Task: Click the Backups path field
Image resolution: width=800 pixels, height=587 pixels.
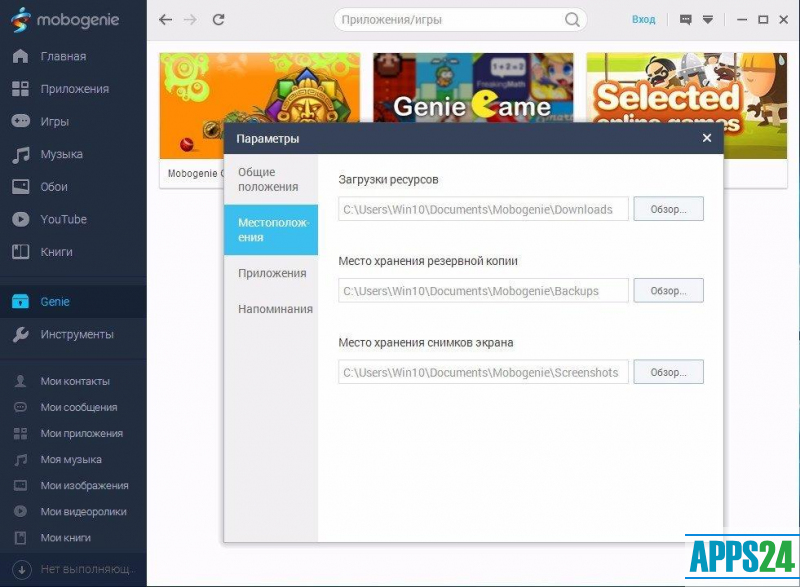Action: click(x=483, y=291)
